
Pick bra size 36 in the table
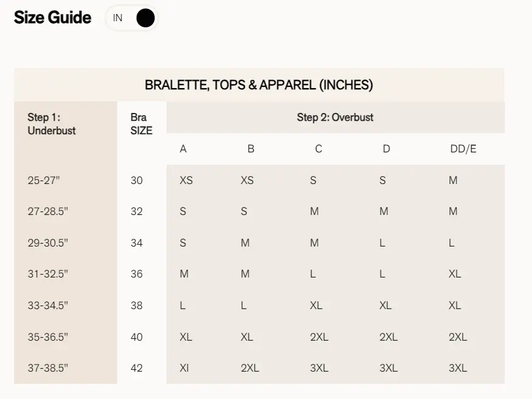(137, 274)
